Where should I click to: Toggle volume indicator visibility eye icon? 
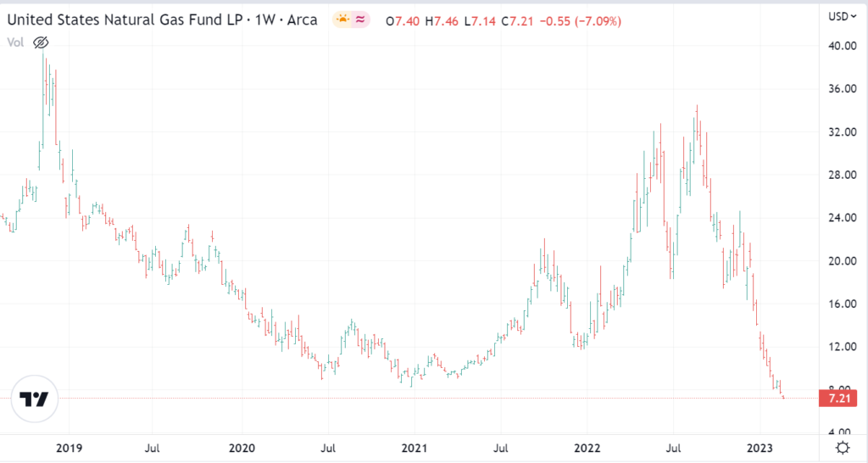coord(41,42)
